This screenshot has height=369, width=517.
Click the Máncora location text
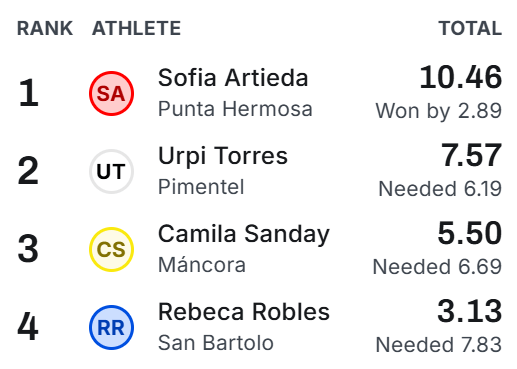(x=202, y=265)
